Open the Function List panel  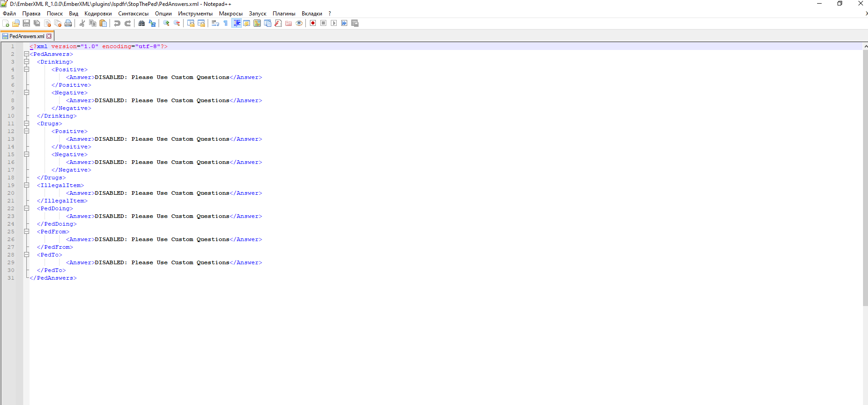click(278, 23)
